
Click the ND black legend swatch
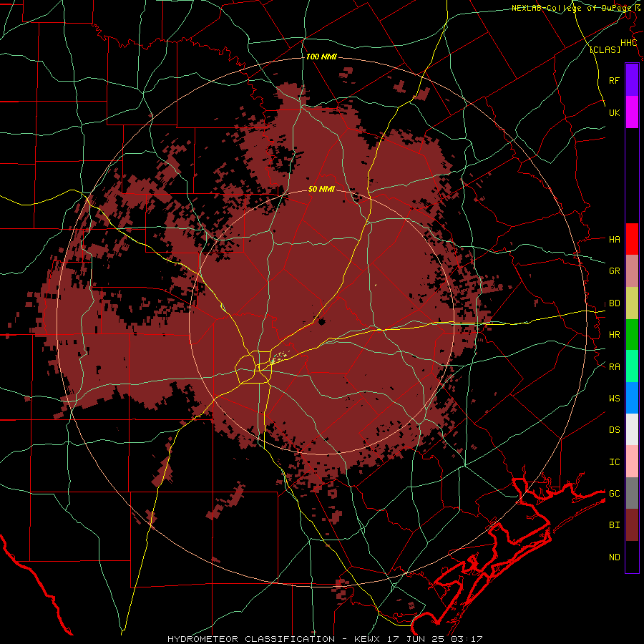pyautogui.click(x=632, y=557)
